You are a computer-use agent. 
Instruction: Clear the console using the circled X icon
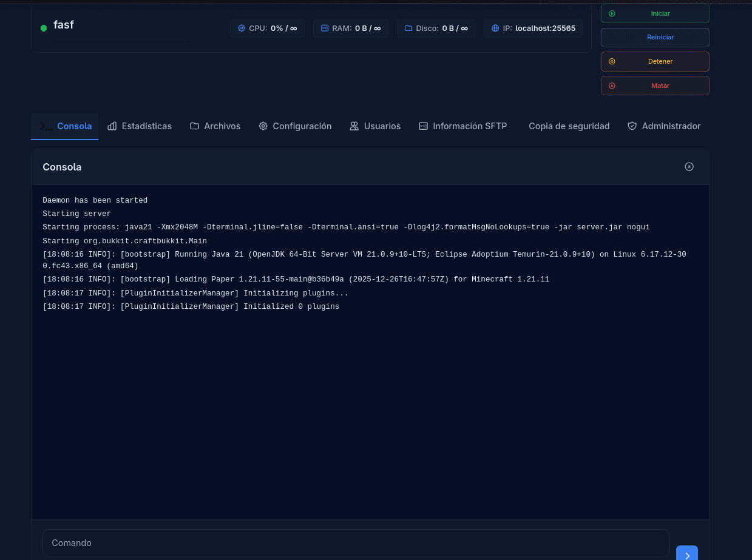pyautogui.click(x=689, y=166)
